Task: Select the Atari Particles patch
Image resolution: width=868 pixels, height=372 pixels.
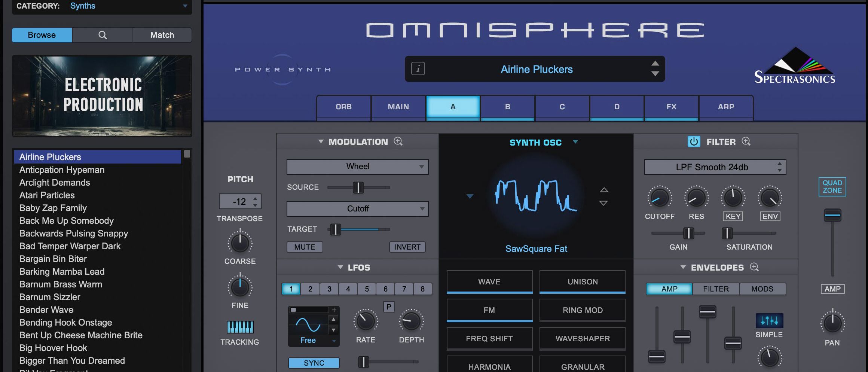Action: click(47, 195)
